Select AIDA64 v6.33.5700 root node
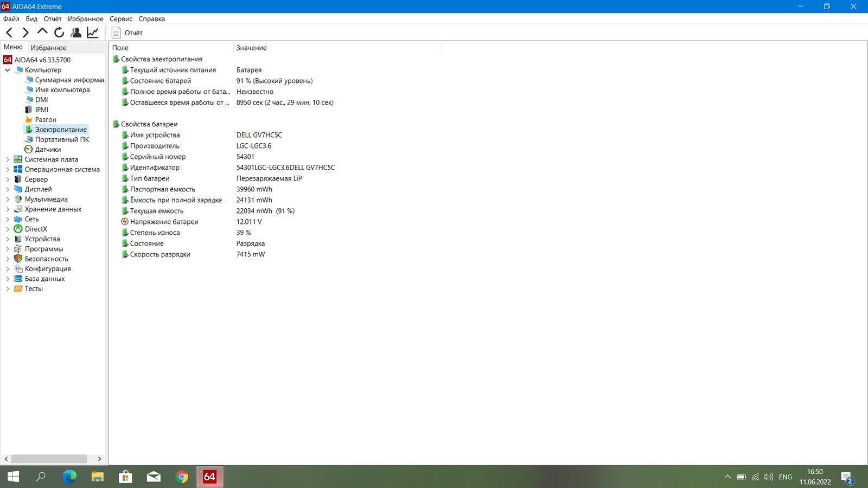 42,60
